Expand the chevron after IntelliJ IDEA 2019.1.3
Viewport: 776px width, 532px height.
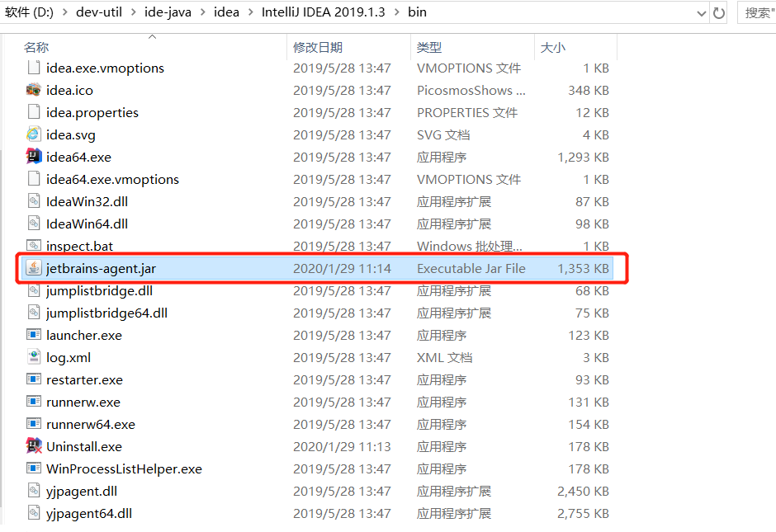tap(396, 12)
